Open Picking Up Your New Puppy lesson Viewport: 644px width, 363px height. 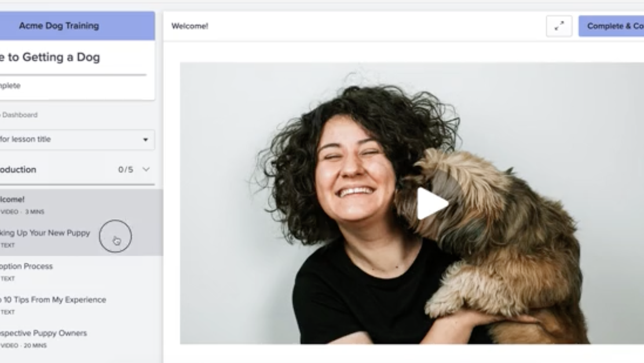pos(46,233)
